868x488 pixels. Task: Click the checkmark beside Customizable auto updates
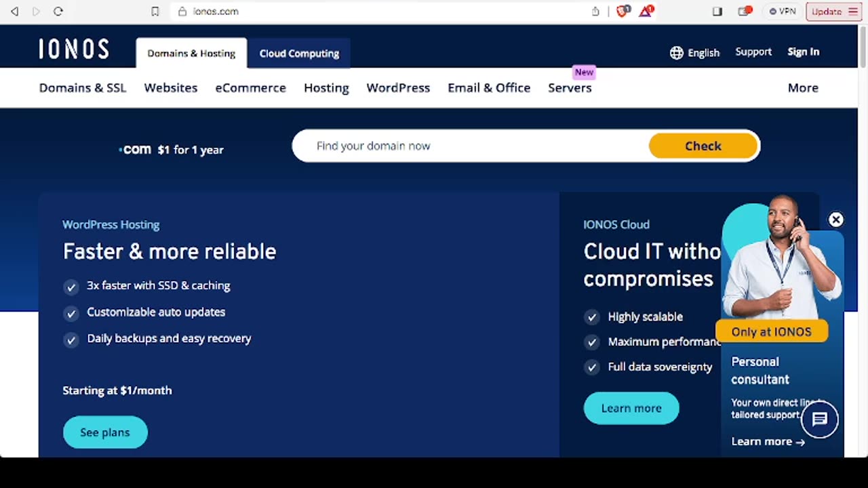pyautogui.click(x=71, y=313)
